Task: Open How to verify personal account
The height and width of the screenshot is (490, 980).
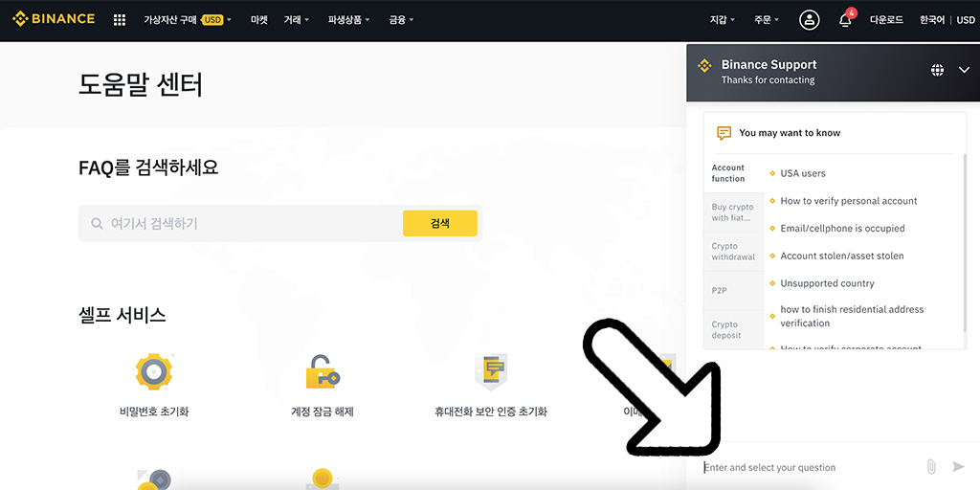Action: pyautogui.click(x=848, y=201)
